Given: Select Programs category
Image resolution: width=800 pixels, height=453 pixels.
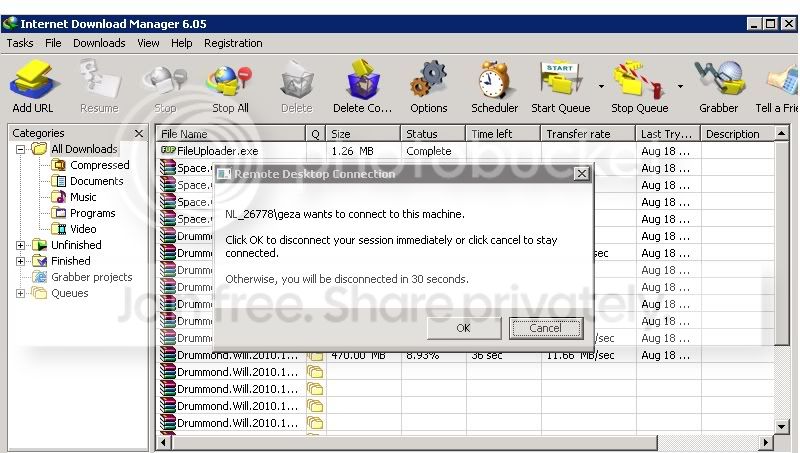Looking at the screenshot, I should pos(92,213).
